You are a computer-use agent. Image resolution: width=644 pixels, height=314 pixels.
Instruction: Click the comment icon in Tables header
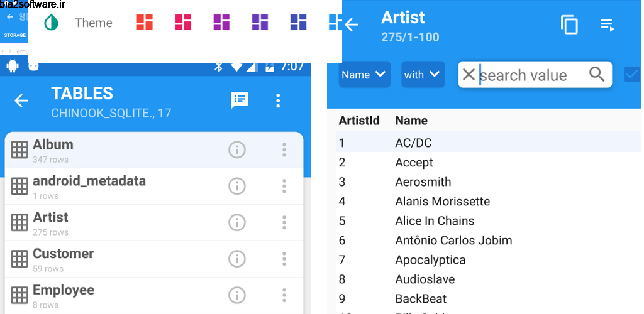(x=240, y=100)
